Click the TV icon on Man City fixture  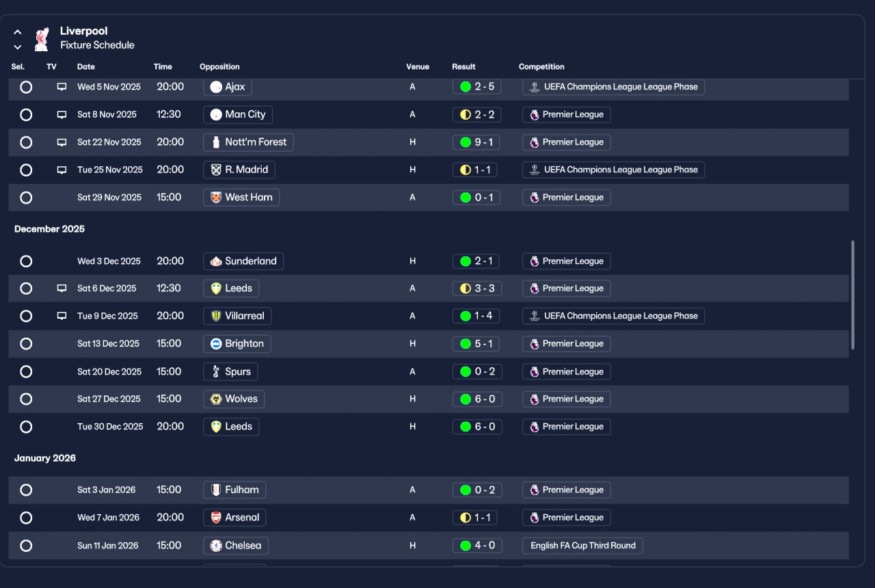click(x=62, y=114)
